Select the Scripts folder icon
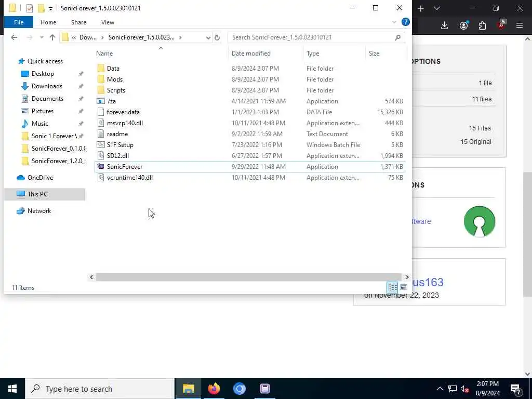Viewport: 532px width, 399px height. pos(101,90)
